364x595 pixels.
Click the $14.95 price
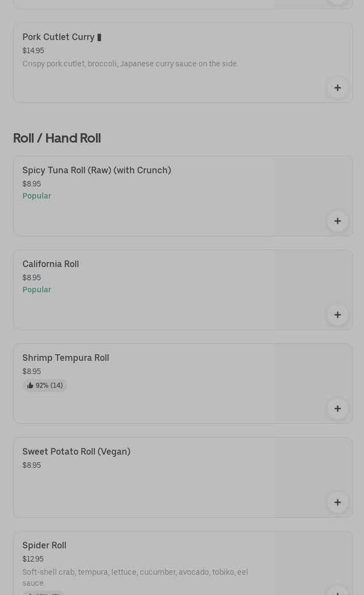[x=33, y=50]
